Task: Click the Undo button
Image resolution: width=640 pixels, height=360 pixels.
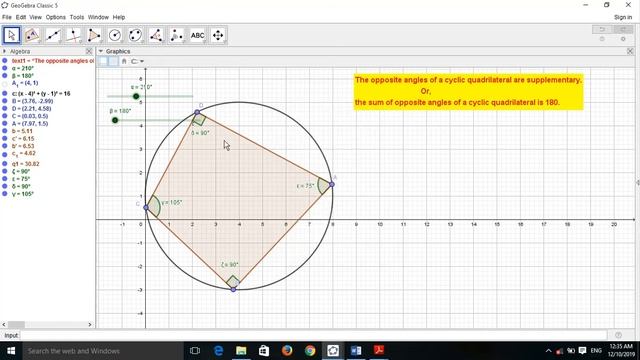Action: coord(602,29)
